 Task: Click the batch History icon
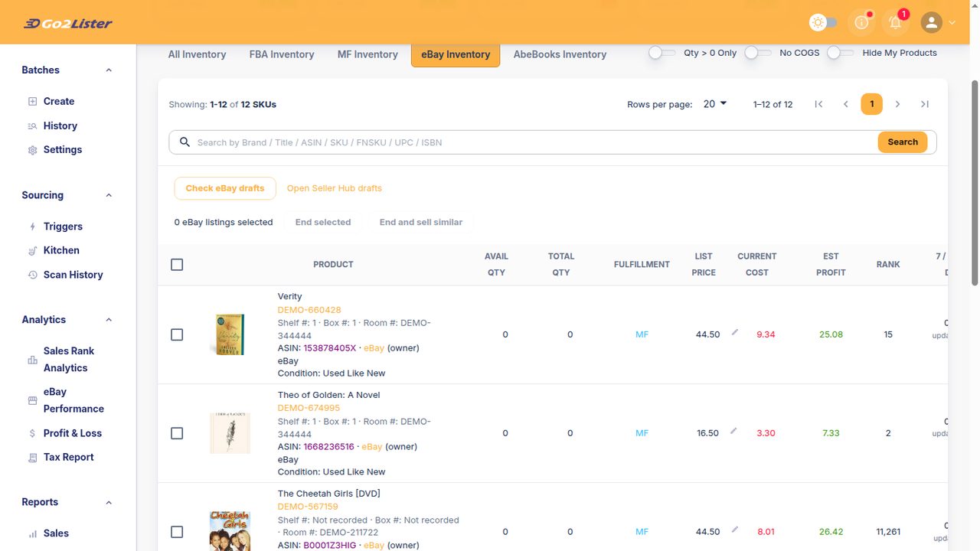(32, 126)
